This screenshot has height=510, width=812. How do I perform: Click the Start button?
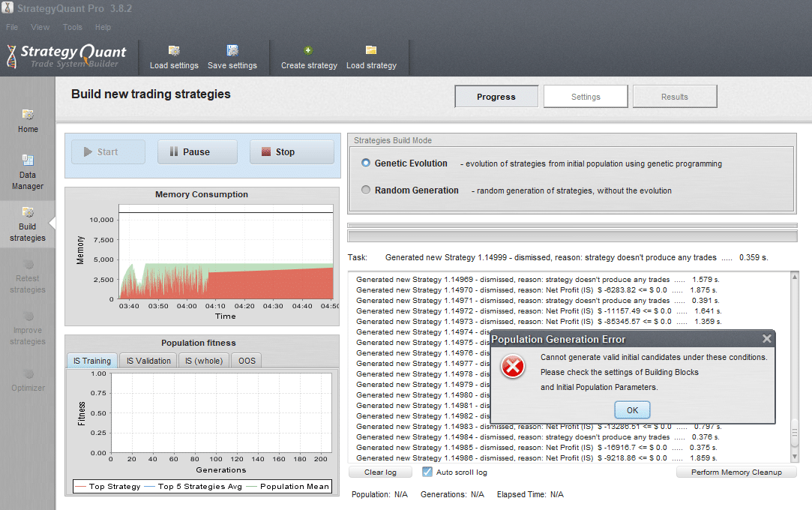(108, 151)
